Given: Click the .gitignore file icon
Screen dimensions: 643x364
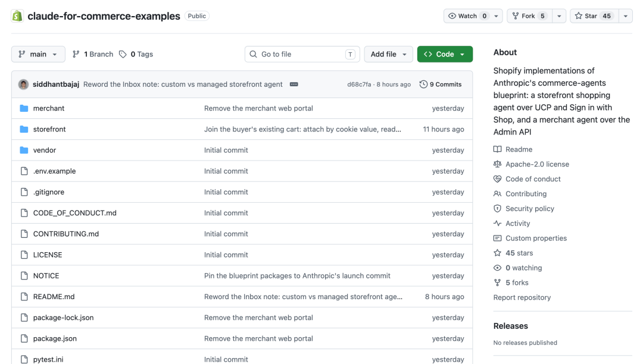Looking at the screenshot, I should click(x=24, y=192).
